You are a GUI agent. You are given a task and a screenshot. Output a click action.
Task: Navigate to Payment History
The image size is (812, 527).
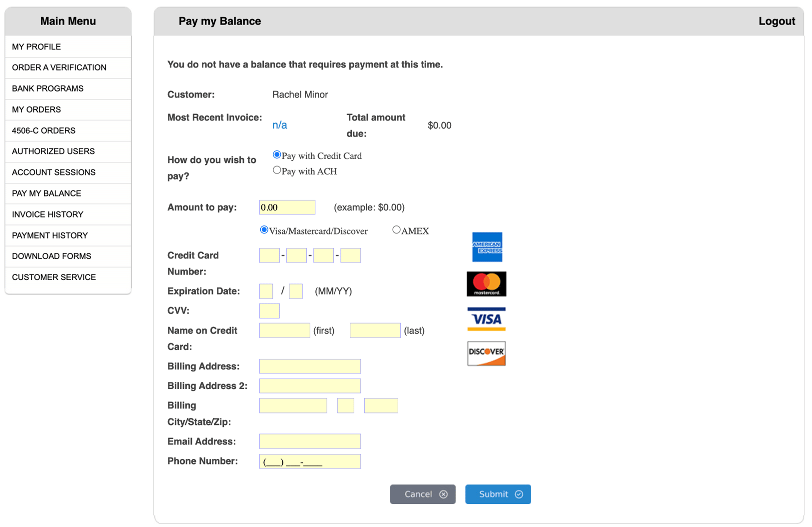tap(49, 235)
